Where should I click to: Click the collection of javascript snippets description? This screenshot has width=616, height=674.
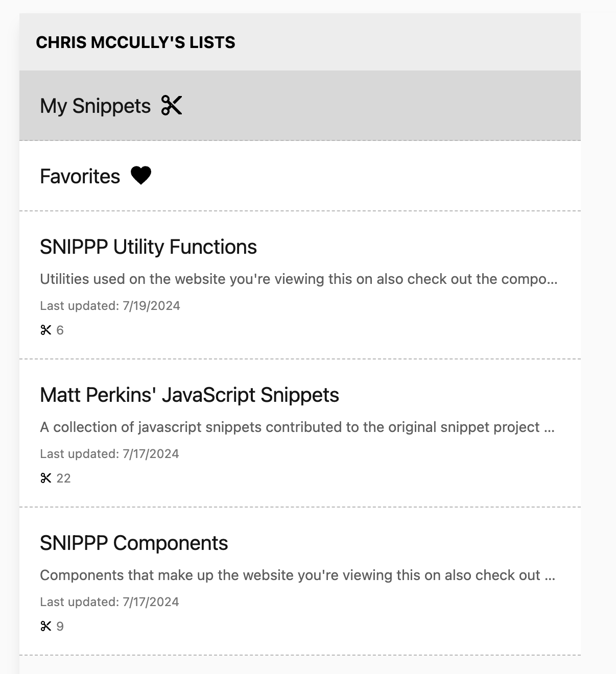[x=297, y=427]
